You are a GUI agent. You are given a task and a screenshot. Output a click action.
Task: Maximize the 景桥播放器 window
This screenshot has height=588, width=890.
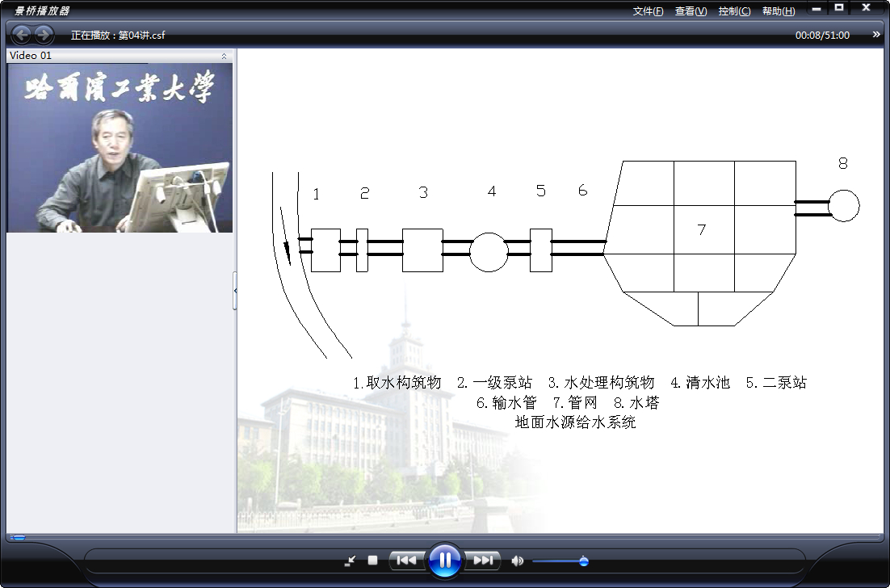click(839, 8)
